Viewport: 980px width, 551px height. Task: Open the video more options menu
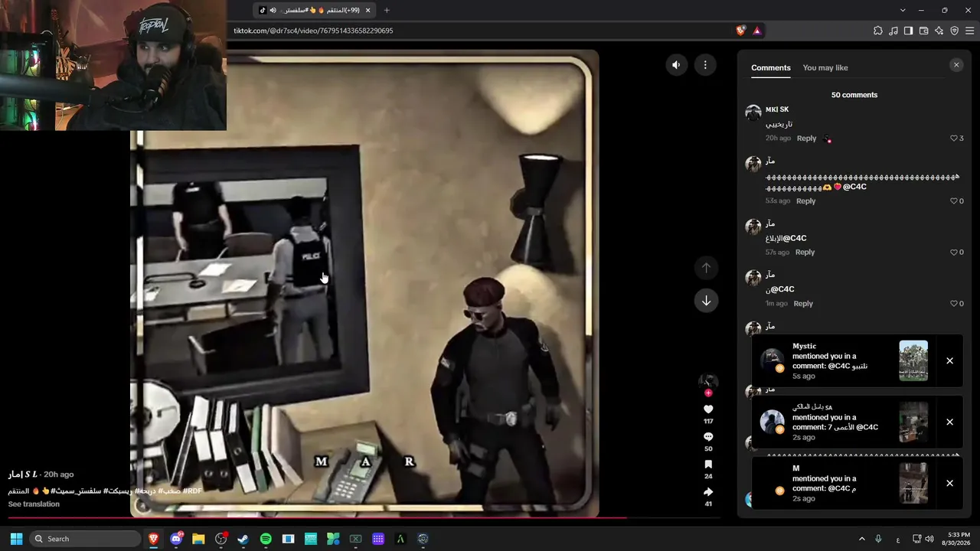pos(705,65)
